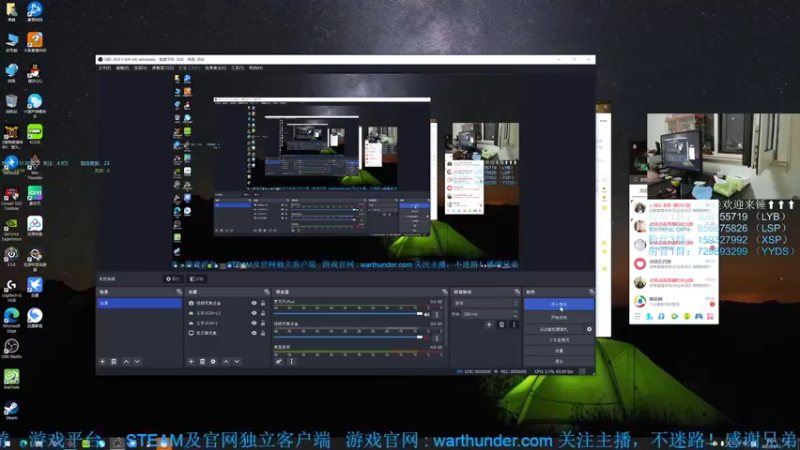The width and height of the screenshot is (800, 450).
Task: Open Microsoft Edge desktop shortcut
Action: (11, 320)
